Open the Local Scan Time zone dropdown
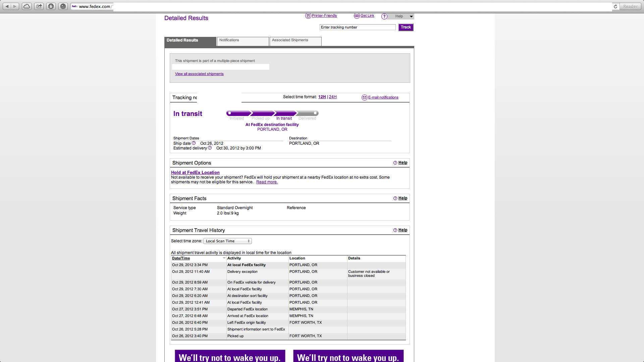Viewport: 644px width, 362px height. [x=227, y=241]
